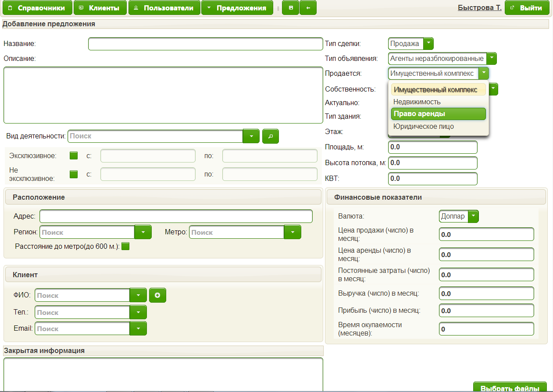Open user profile link Быстрова Т.
Screen dimensions: 553x392
click(480, 7)
